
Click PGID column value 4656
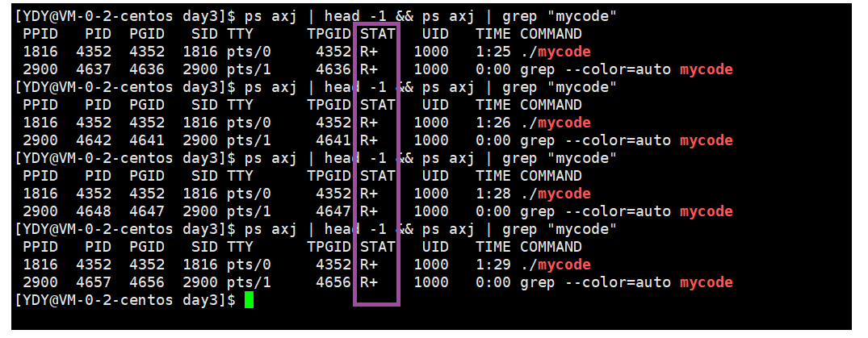(x=147, y=282)
